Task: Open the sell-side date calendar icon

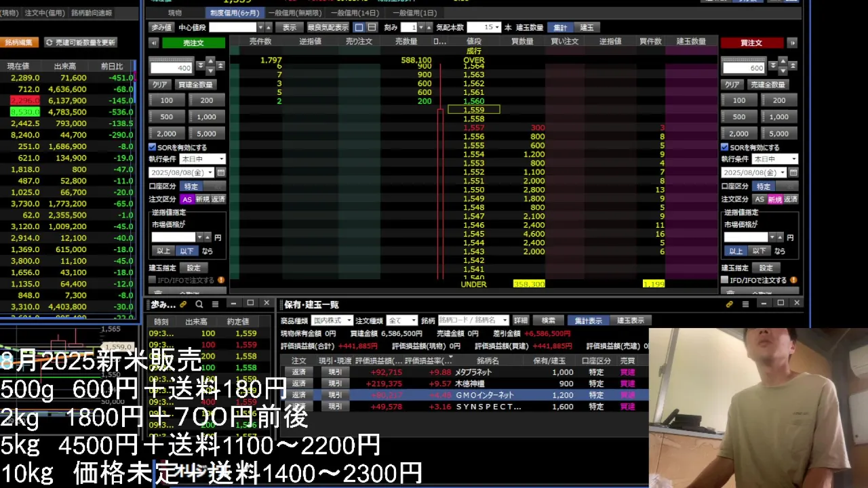Action: click(221, 173)
